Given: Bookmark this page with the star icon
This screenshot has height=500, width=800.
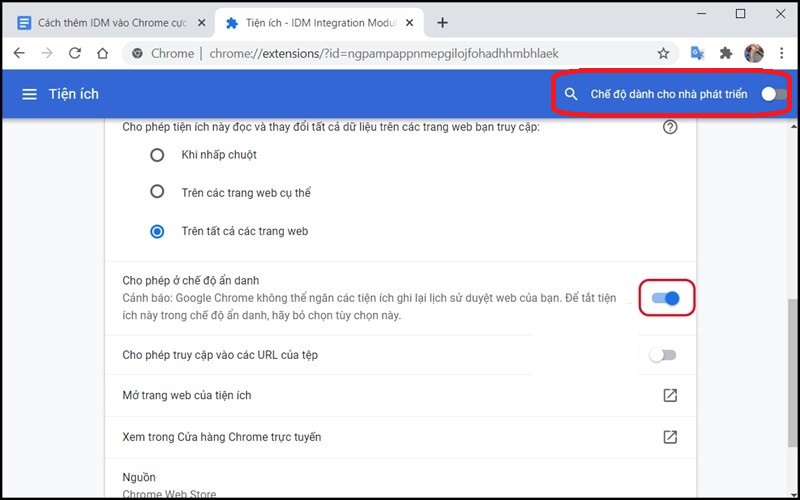Looking at the screenshot, I should pos(663,53).
